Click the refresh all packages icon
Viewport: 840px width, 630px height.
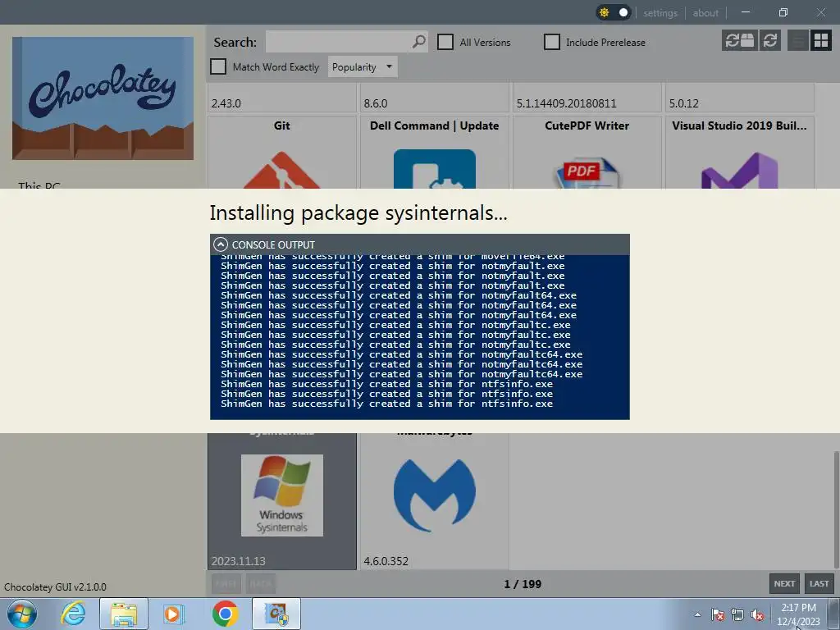(x=739, y=41)
